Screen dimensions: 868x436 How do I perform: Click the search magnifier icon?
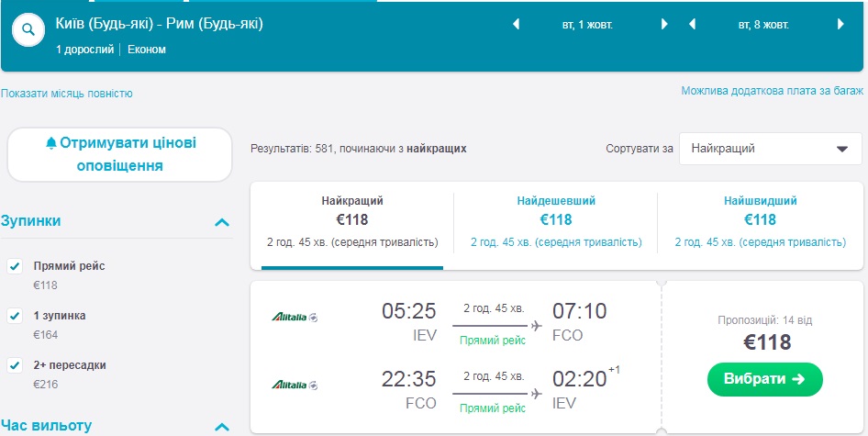click(x=28, y=29)
